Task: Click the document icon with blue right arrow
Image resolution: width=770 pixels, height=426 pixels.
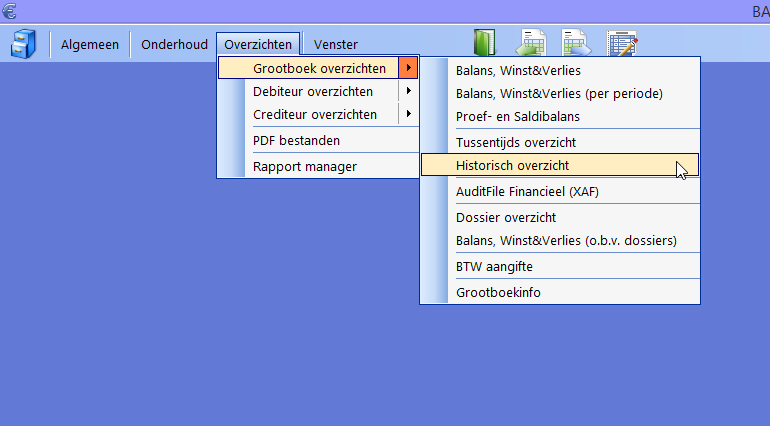Action: (575, 43)
